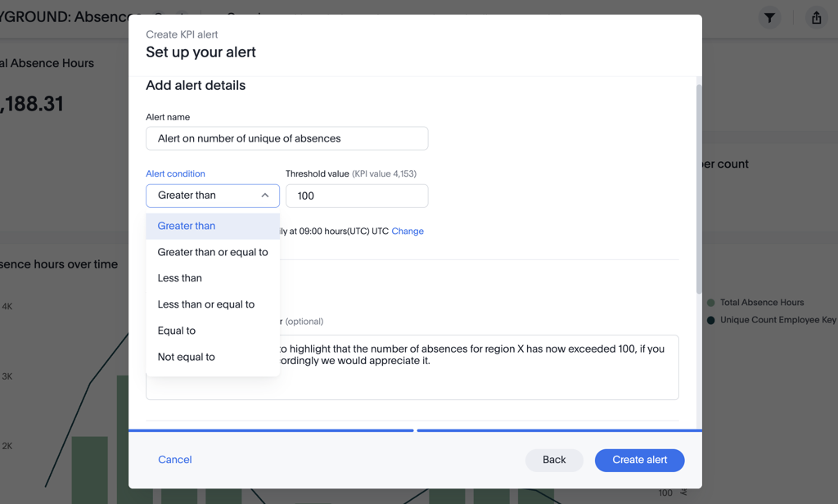Select "Less than" from condition list
Image resolution: width=838 pixels, height=504 pixels.
(180, 278)
